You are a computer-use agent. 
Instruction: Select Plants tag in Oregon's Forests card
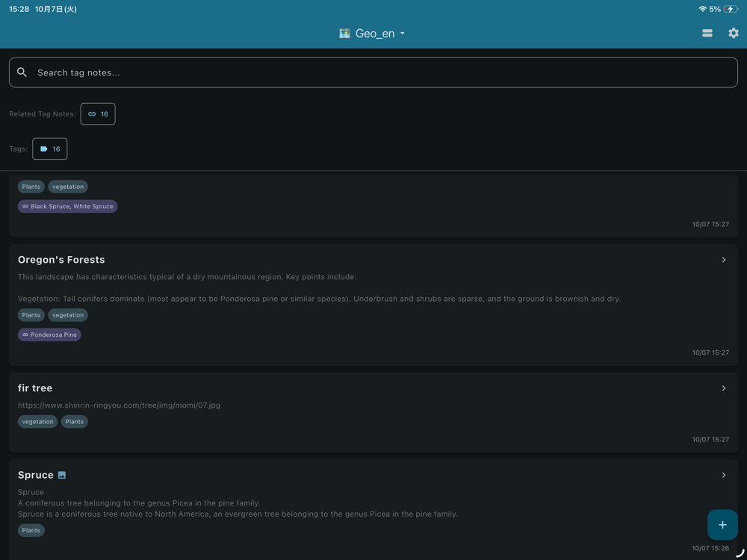point(31,315)
